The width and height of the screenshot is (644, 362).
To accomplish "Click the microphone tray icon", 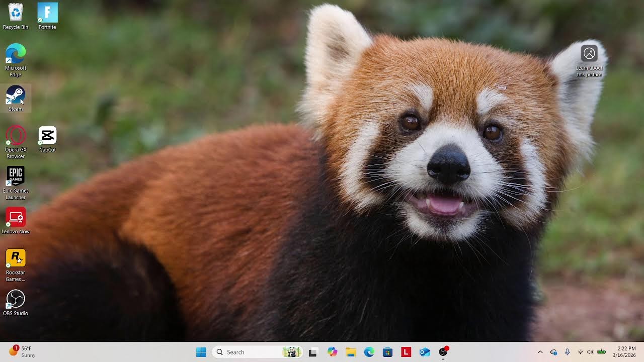I will 567,352.
